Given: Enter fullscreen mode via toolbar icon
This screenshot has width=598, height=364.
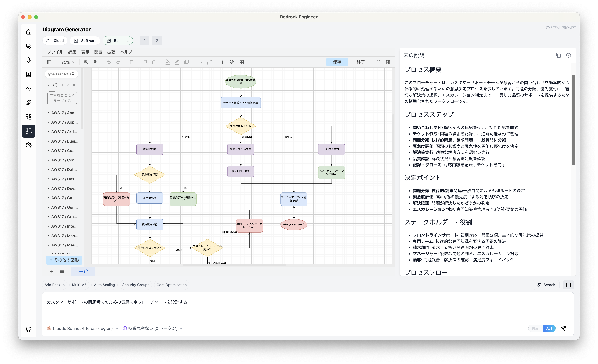Looking at the screenshot, I should pyautogui.click(x=378, y=62).
